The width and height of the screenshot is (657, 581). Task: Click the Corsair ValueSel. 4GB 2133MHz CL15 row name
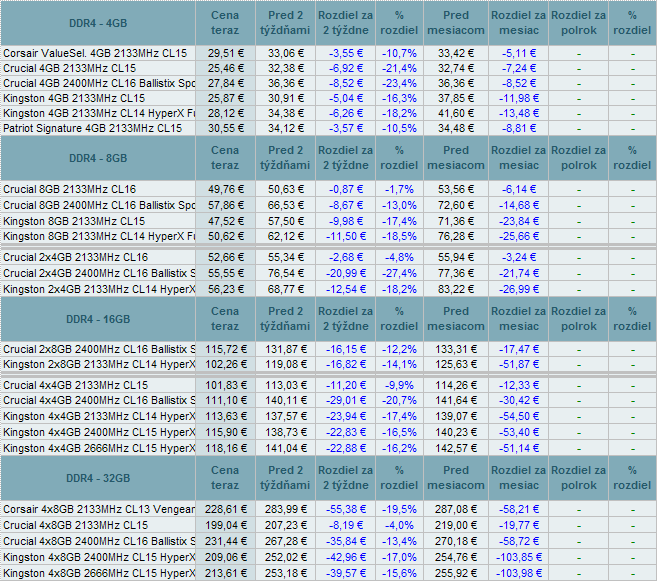click(95, 53)
